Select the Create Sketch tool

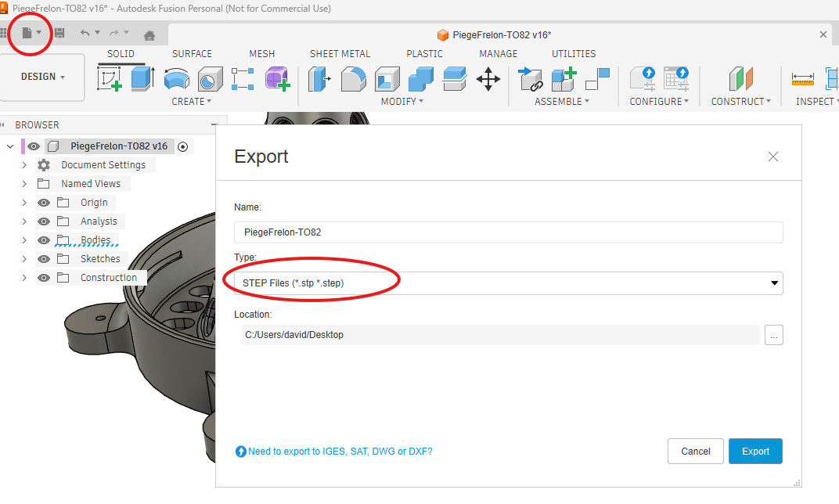click(x=110, y=78)
